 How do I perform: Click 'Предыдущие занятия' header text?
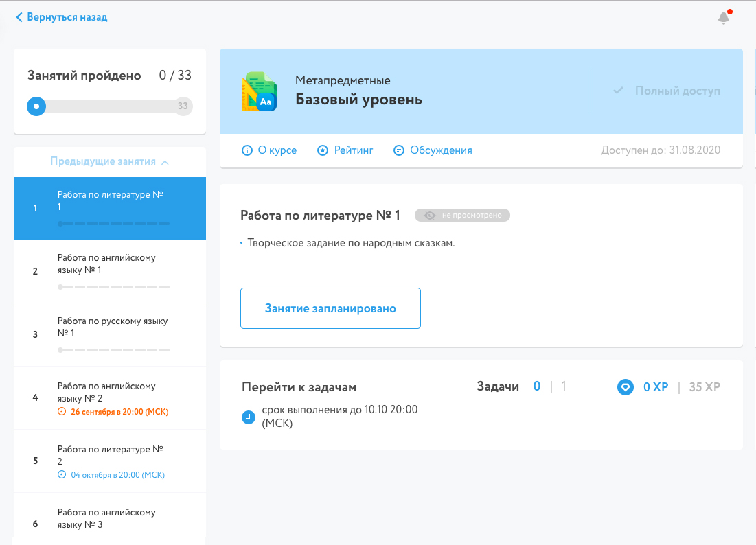point(103,161)
